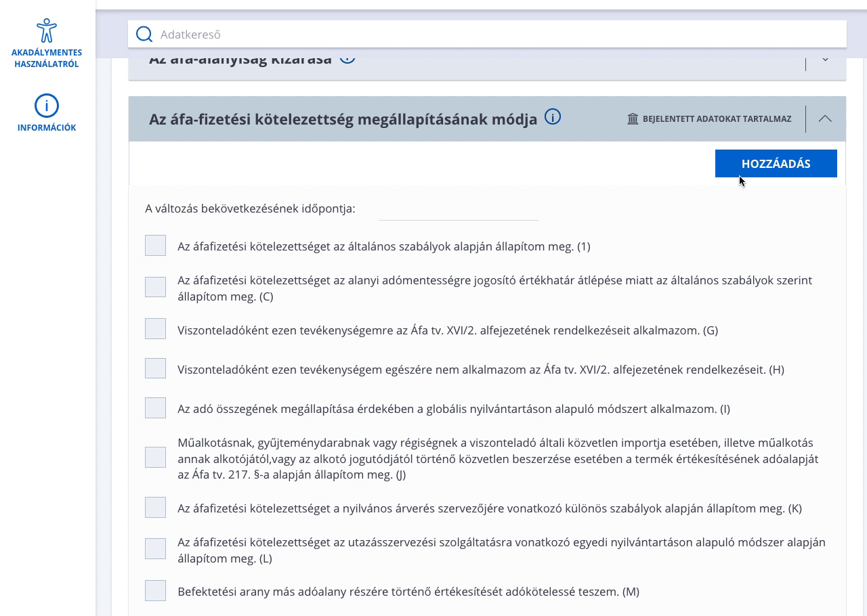The width and height of the screenshot is (867, 616).
Task: Click the bank building icon
Action: [x=633, y=118]
